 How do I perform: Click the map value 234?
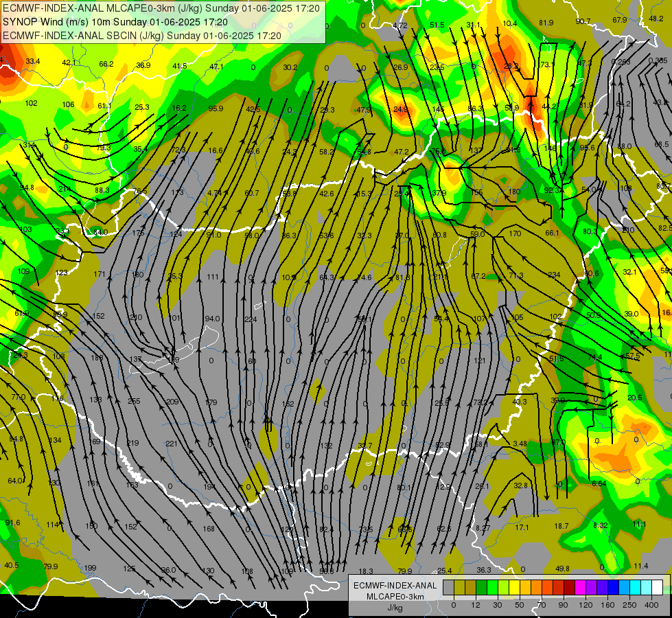pyautogui.click(x=554, y=275)
